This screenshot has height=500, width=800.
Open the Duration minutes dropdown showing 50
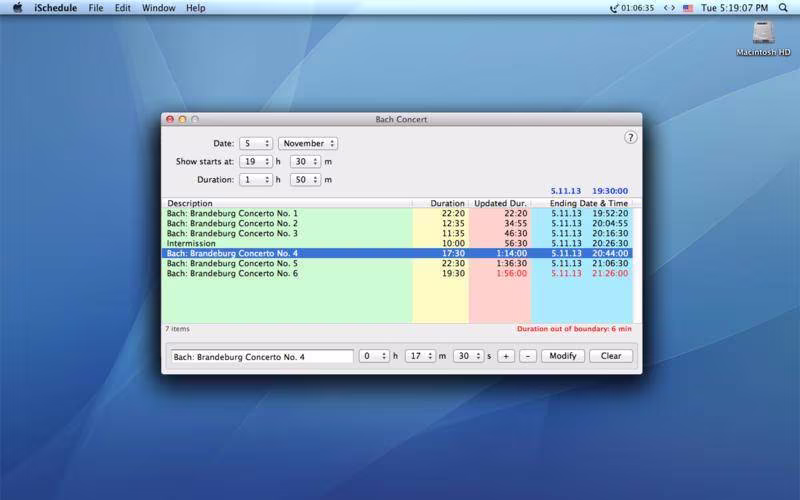click(x=305, y=180)
